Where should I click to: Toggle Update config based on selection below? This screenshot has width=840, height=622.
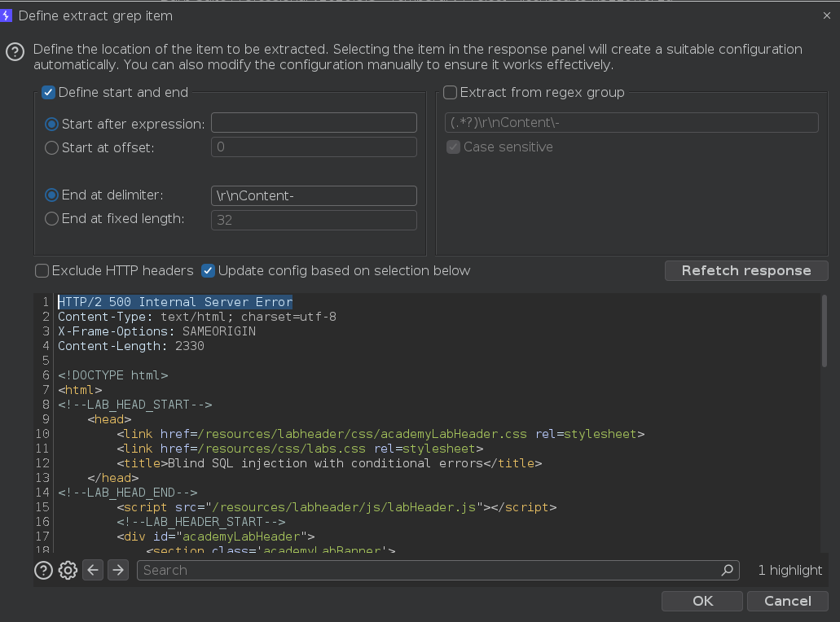pyautogui.click(x=208, y=271)
